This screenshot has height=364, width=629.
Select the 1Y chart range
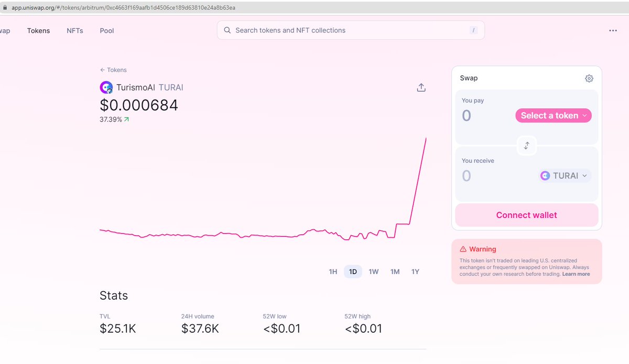[x=415, y=272]
